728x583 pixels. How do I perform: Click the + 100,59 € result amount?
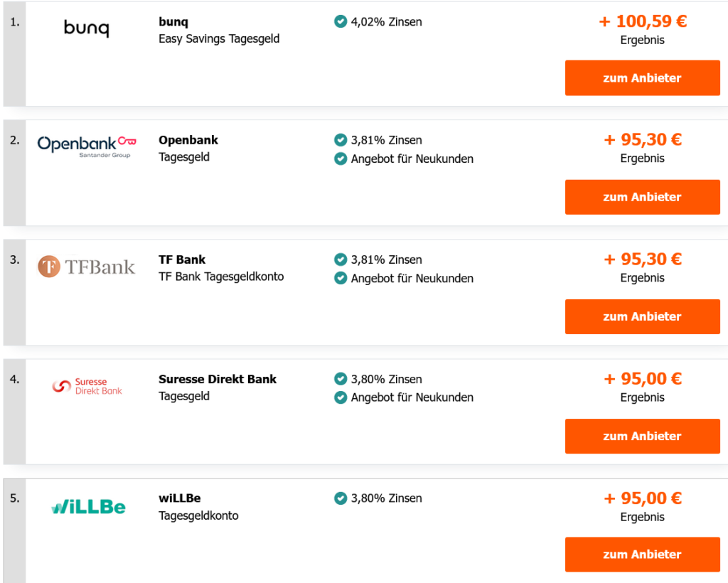coord(643,21)
